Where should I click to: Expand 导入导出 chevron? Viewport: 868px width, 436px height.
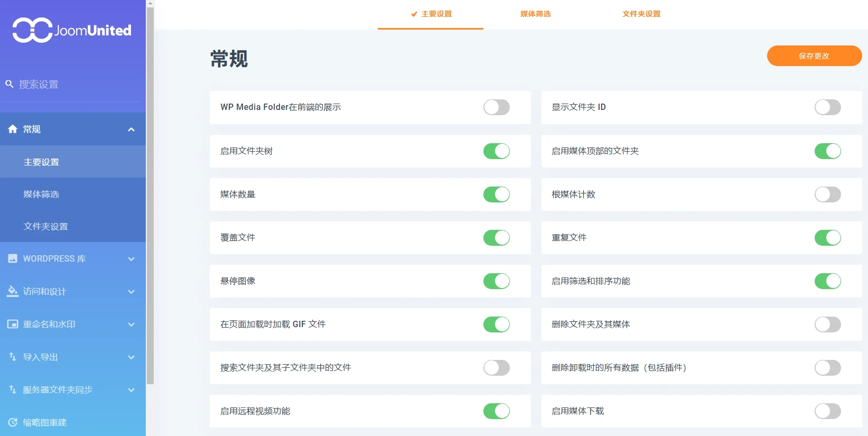[131, 357]
